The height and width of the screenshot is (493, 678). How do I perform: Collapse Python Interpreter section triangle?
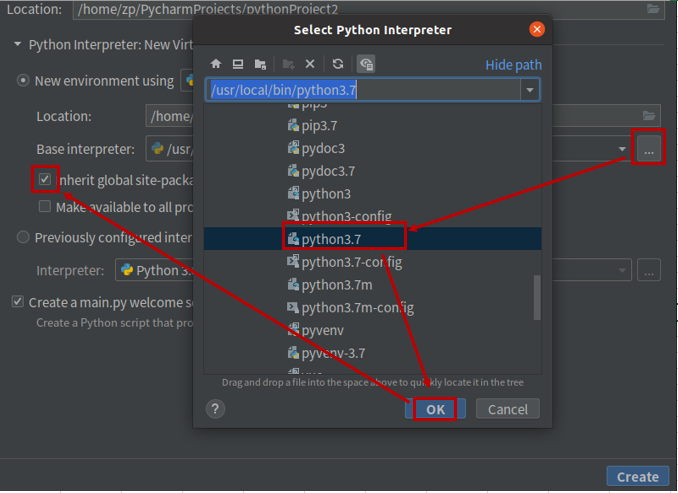pos(18,44)
